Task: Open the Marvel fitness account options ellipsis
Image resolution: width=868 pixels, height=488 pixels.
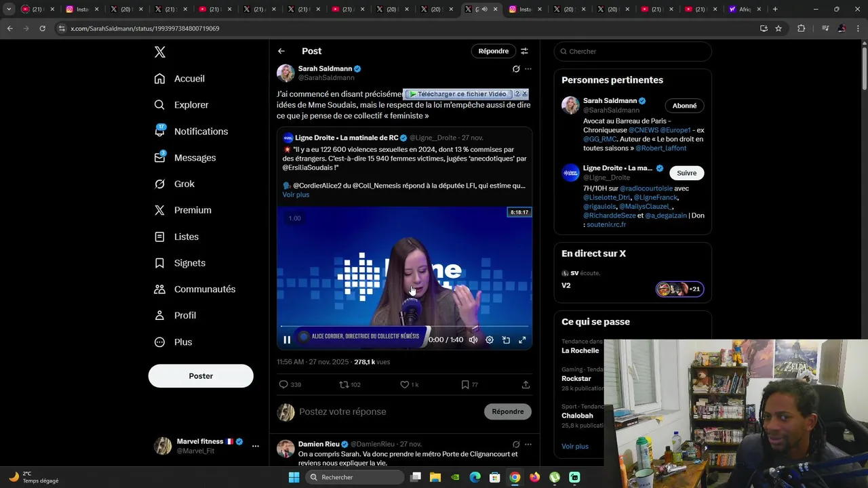Action: (256, 446)
